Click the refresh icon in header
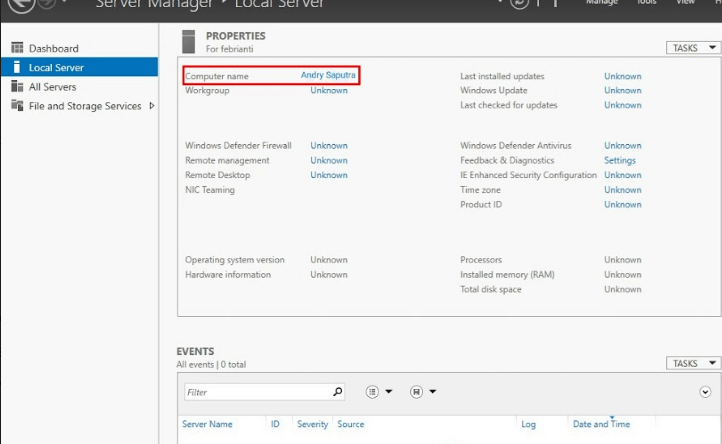Viewport: 722px width, 444px height. click(518, 4)
